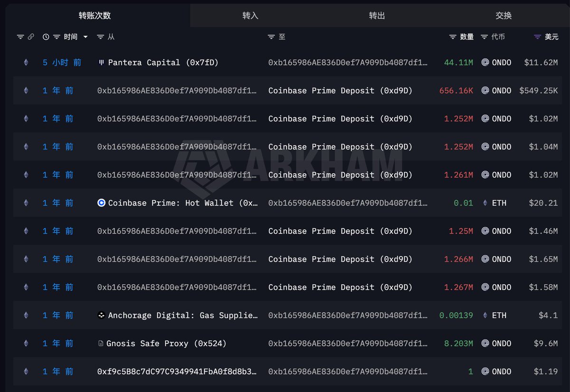Screen dimensions: 570x392
Task: Click the Ethereum chain icon in the $20.21 row
Action: click(26, 203)
